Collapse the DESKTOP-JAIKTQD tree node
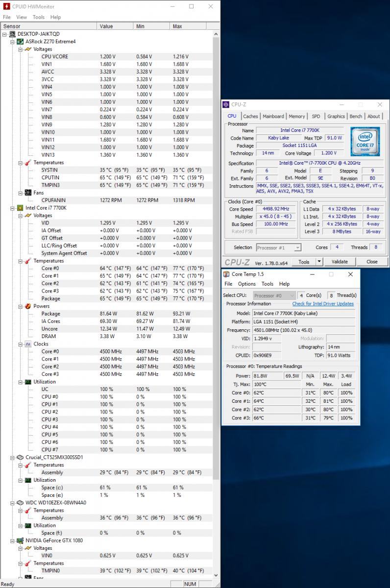This screenshot has width=390, height=588. tap(5, 34)
